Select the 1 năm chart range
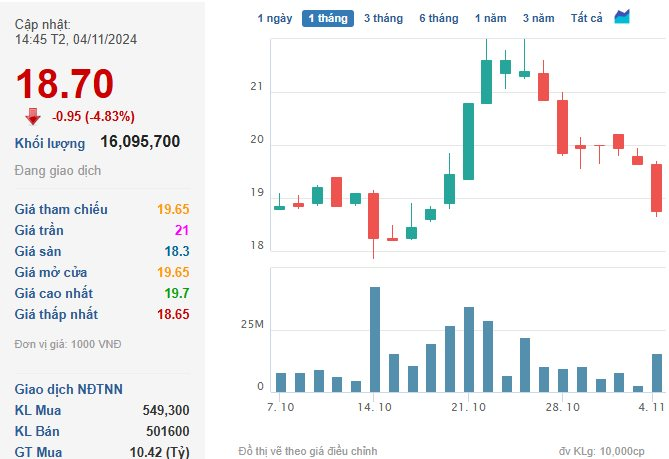Viewport: 669px width, 459px height. 491,18
